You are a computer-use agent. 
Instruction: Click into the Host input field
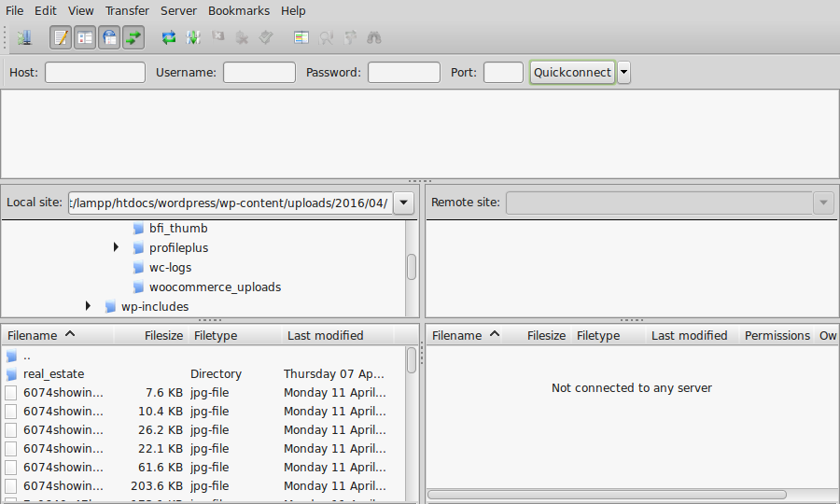pyautogui.click(x=95, y=73)
